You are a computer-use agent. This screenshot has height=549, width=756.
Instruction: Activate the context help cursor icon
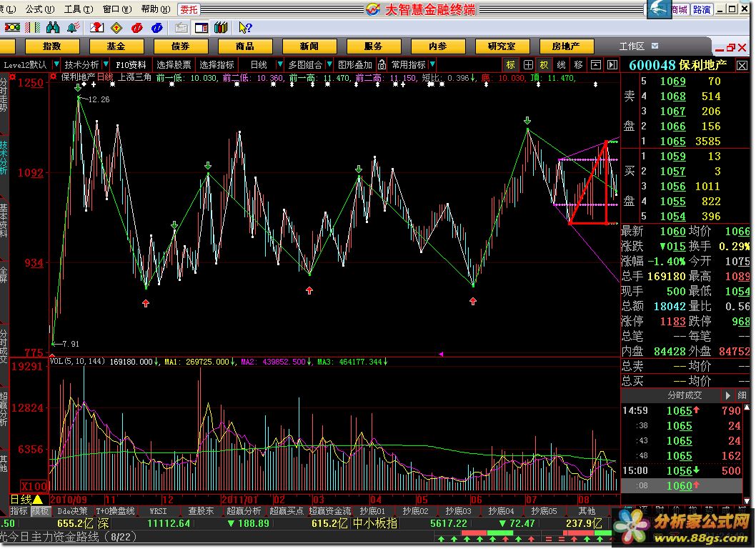click(245, 27)
